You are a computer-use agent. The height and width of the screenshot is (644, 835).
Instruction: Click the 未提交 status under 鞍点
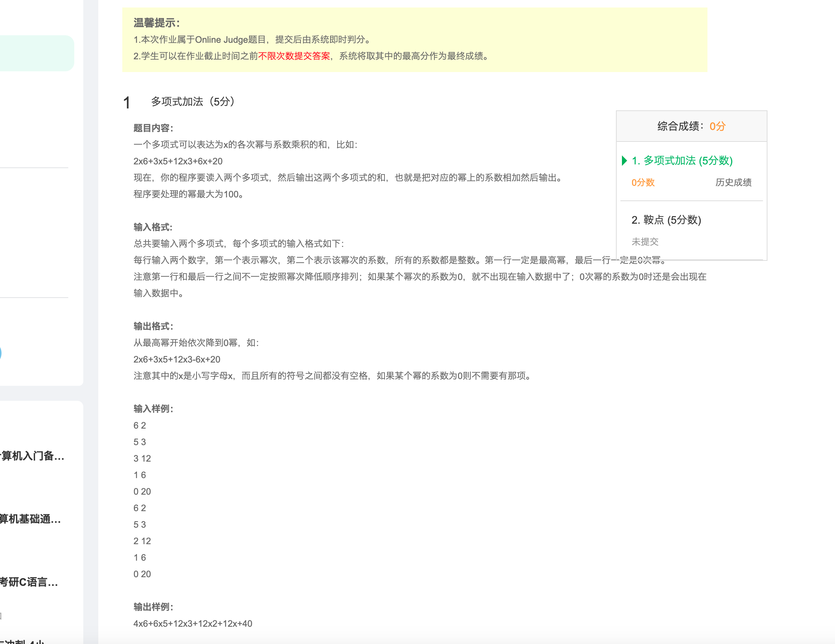point(644,242)
